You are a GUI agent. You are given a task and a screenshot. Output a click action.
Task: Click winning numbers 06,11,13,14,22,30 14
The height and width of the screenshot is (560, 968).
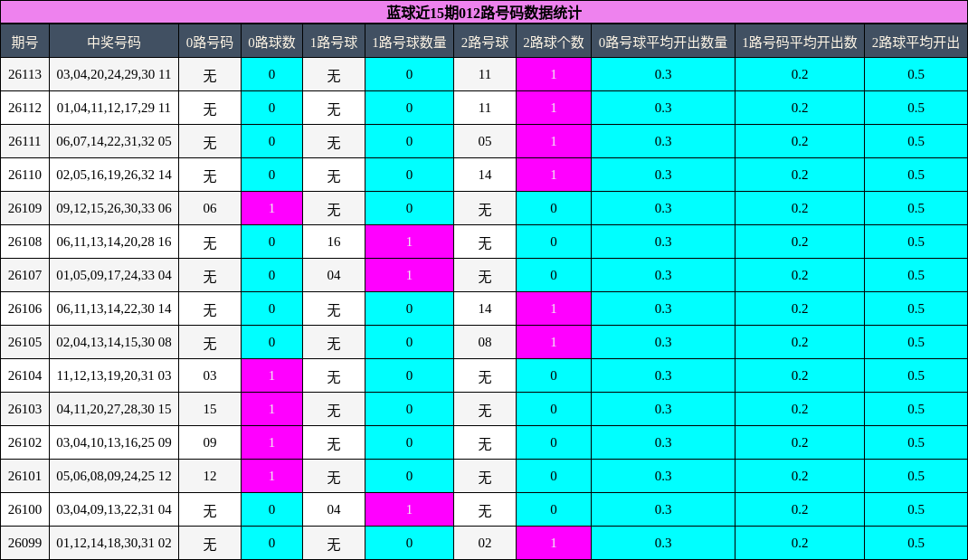point(114,308)
